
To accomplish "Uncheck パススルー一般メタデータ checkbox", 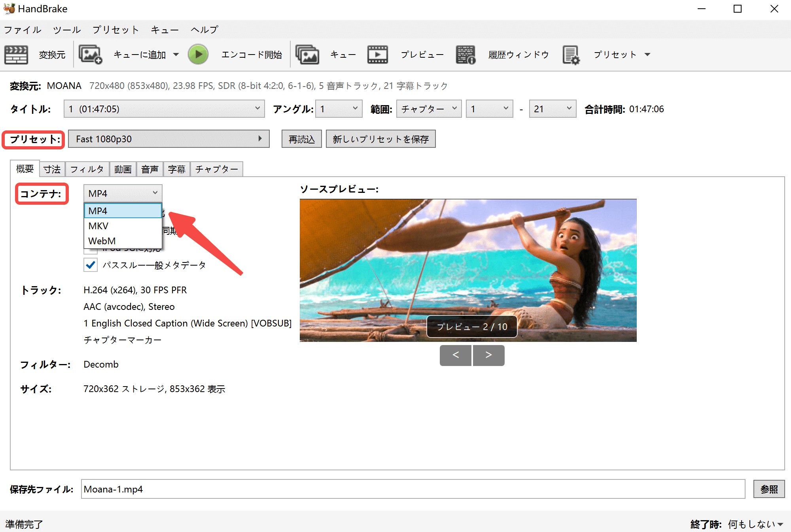I will click(91, 265).
